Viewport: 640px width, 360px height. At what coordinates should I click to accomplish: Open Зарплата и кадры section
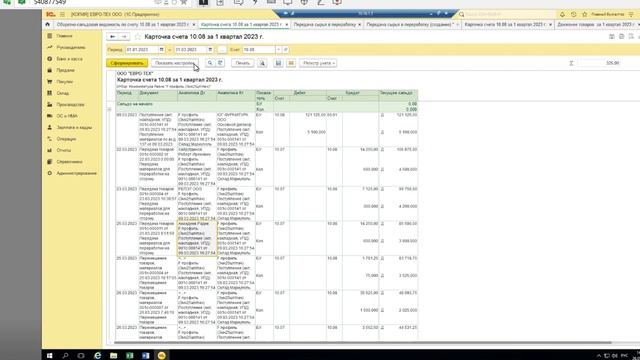[74, 127]
